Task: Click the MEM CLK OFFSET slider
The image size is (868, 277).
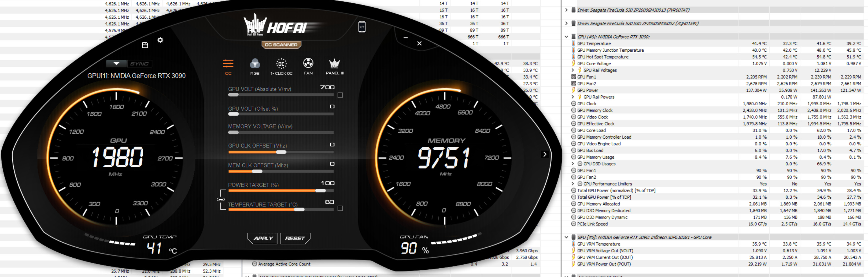Action: [x=281, y=171]
